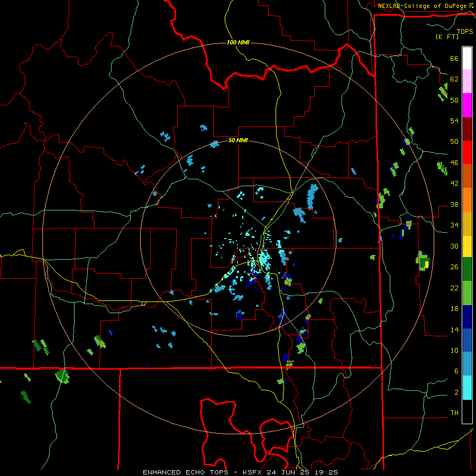Click the '42' legend value
The image size is (476, 476).
pos(454,184)
